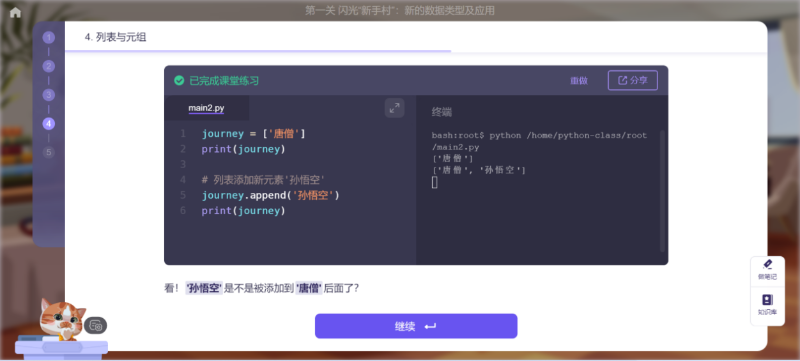800x361 pixels.
Task: Click the orange cat mascot
Action: pos(61,319)
